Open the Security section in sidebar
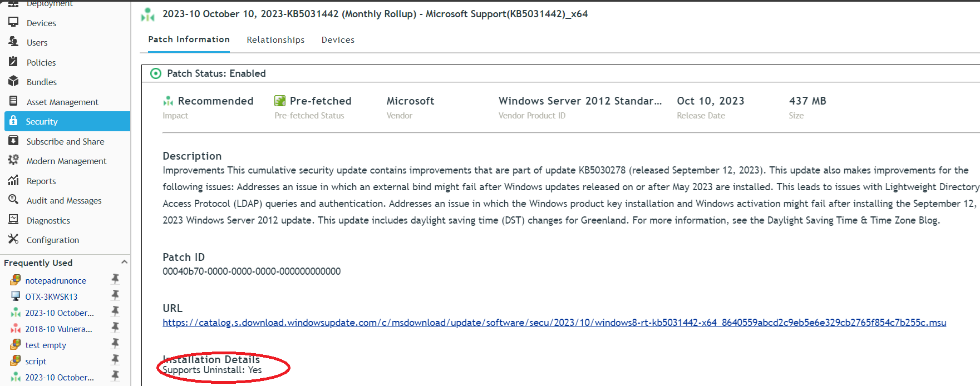The image size is (980, 386). [x=41, y=121]
